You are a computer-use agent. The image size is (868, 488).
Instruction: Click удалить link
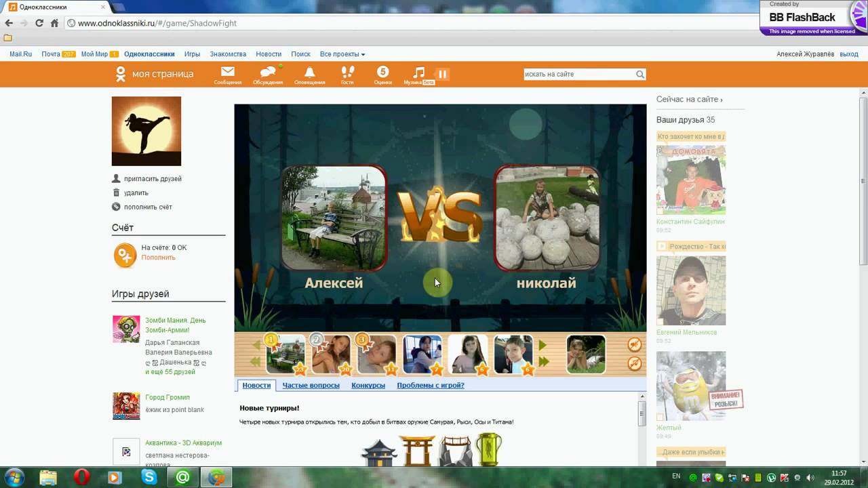point(136,193)
